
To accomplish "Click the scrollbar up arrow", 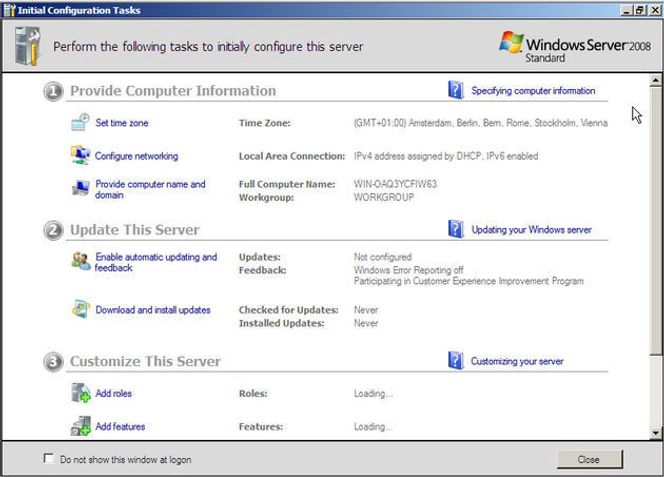I will coord(656,80).
